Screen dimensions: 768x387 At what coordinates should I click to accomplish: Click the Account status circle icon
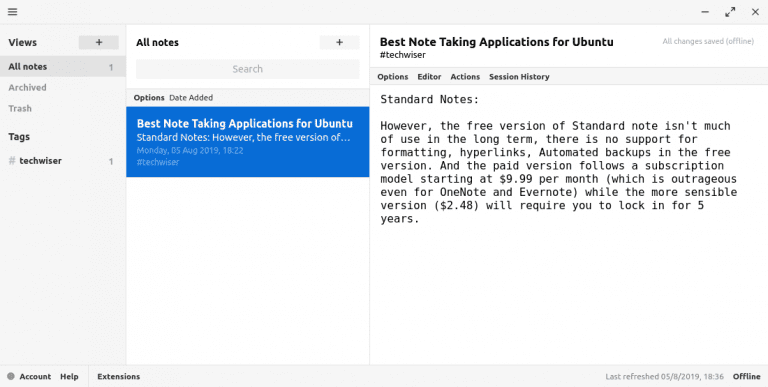click(x=11, y=377)
